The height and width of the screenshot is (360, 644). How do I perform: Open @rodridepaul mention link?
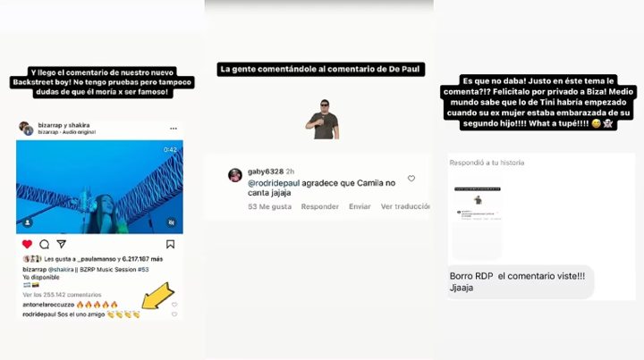point(274,183)
